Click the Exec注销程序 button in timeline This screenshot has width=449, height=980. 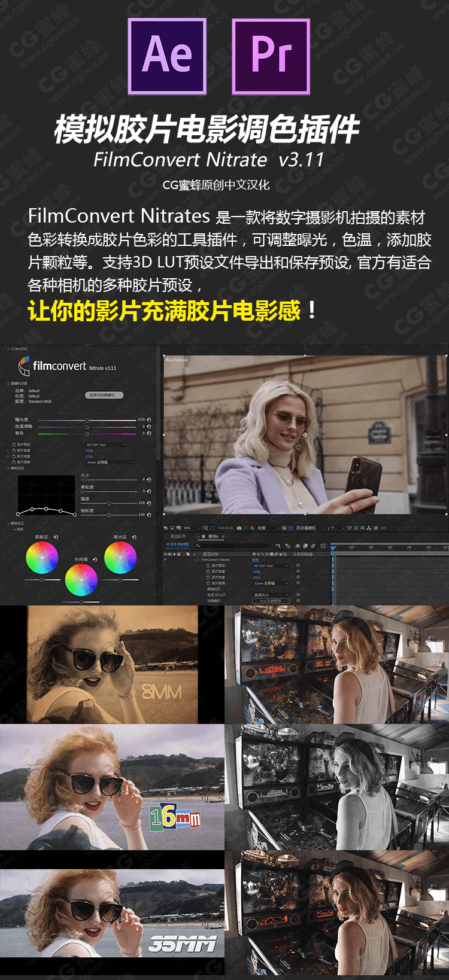point(271,601)
